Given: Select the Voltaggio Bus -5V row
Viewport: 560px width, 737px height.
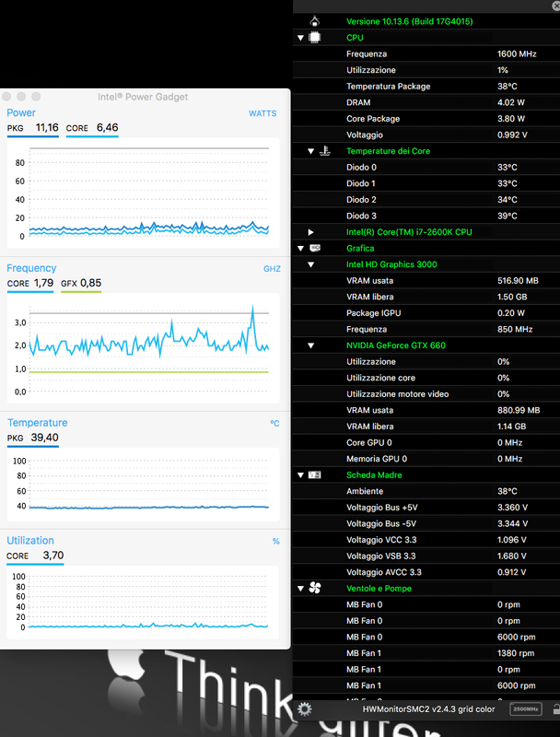Looking at the screenshot, I should pos(426,523).
